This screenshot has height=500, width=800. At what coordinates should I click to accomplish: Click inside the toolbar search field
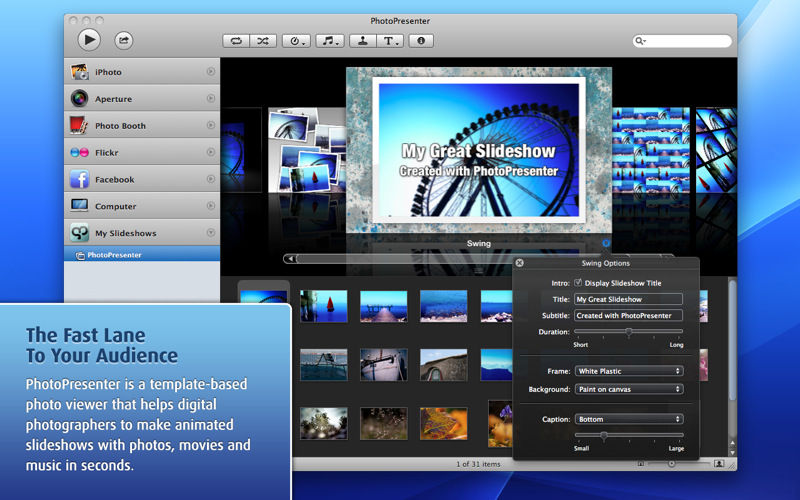point(682,41)
